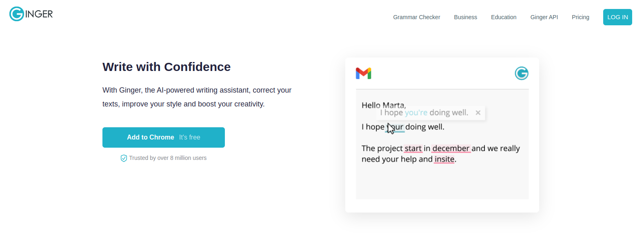Click the misspelled word 'december'
The height and width of the screenshot is (237, 644).
pos(451,148)
